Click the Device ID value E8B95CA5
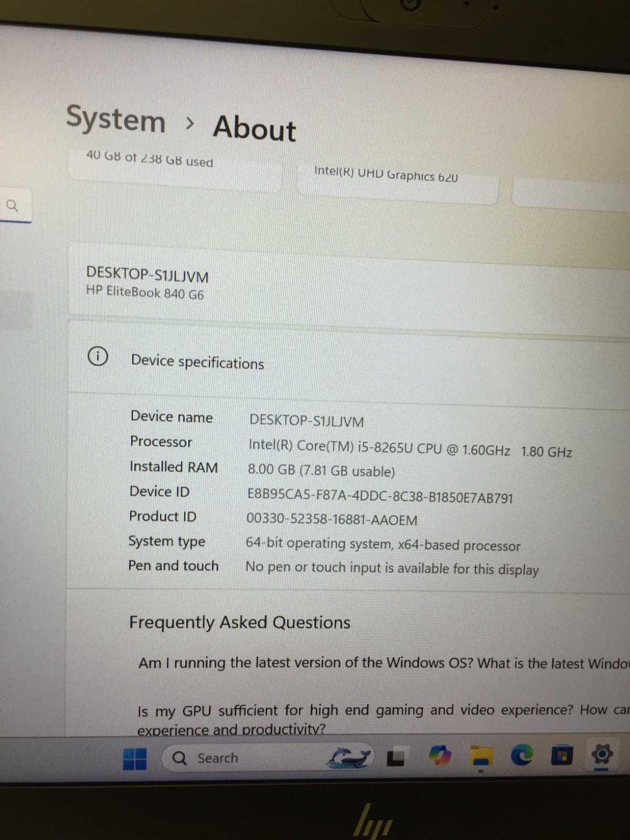This screenshot has height=840, width=630. [380, 496]
